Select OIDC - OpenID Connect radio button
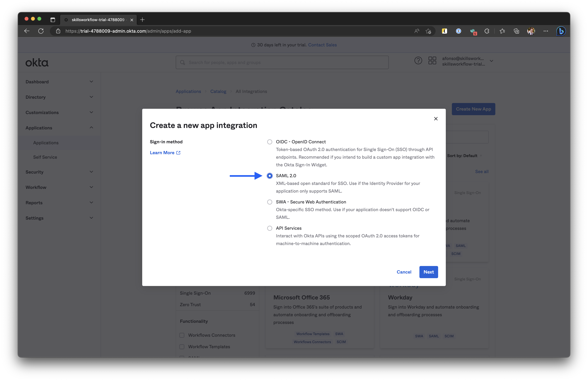 point(270,142)
